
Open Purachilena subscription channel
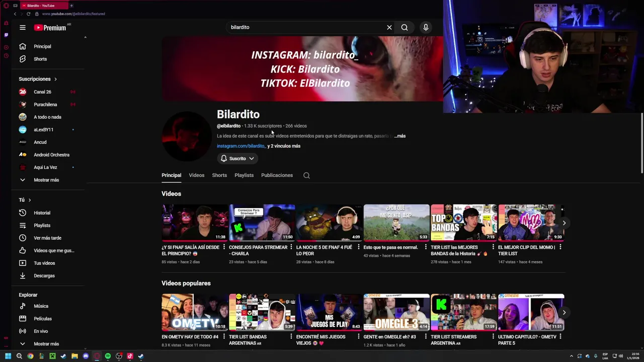[49, 105]
